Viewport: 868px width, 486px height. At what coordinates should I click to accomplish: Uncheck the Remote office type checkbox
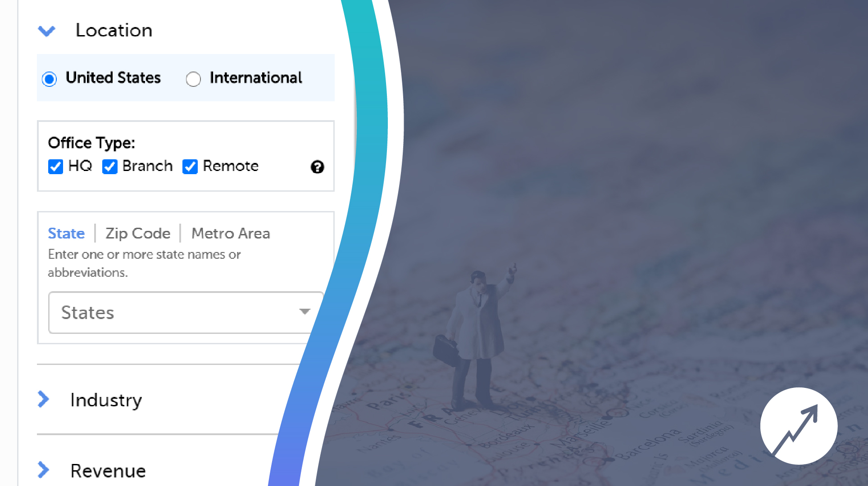tap(190, 166)
